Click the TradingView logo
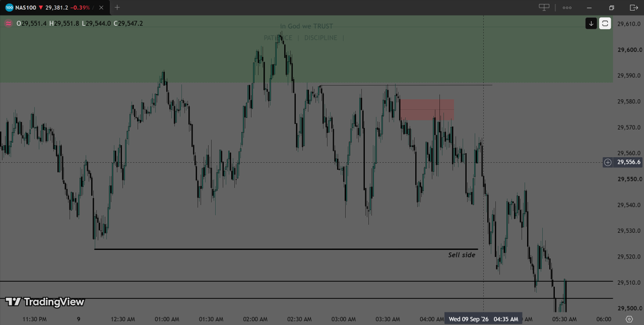 45,302
